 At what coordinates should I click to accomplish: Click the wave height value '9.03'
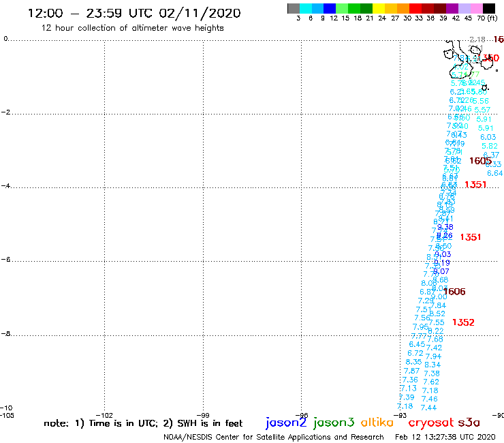point(443,254)
